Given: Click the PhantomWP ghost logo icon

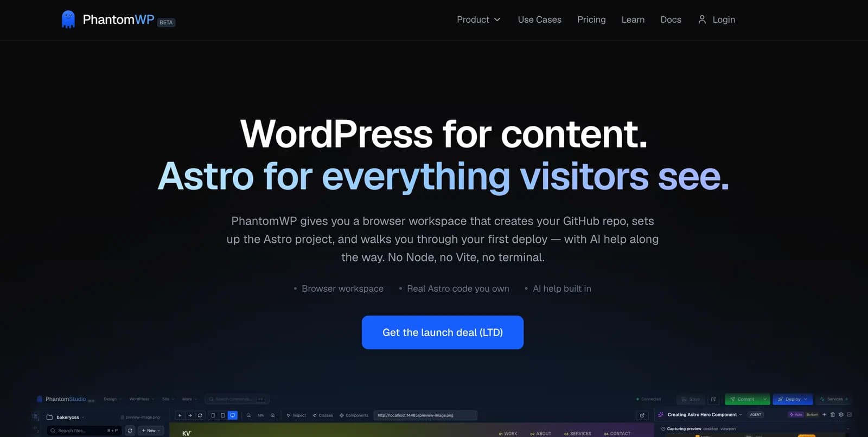Looking at the screenshot, I should pos(68,20).
